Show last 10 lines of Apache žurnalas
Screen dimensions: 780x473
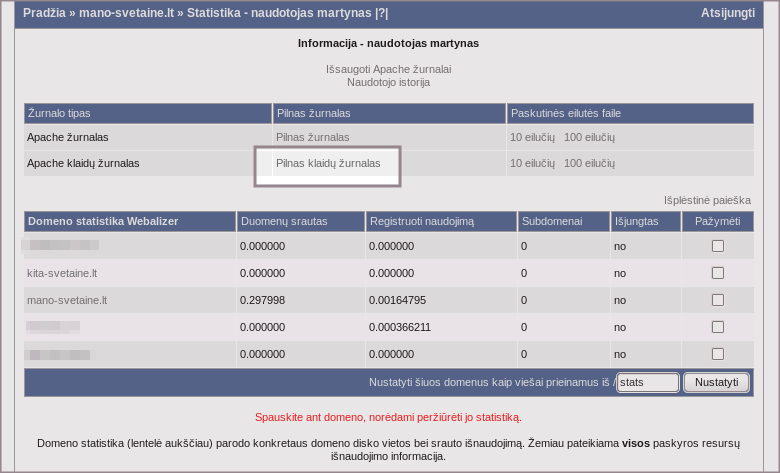pyautogui.click(x=532, y=137)
